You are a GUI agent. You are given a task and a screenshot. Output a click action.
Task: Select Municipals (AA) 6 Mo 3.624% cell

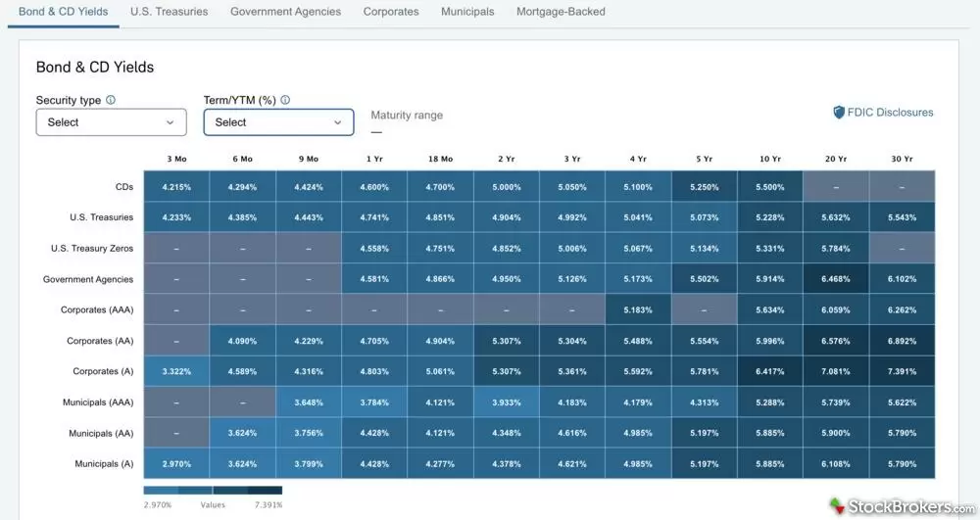coord(242,433)
